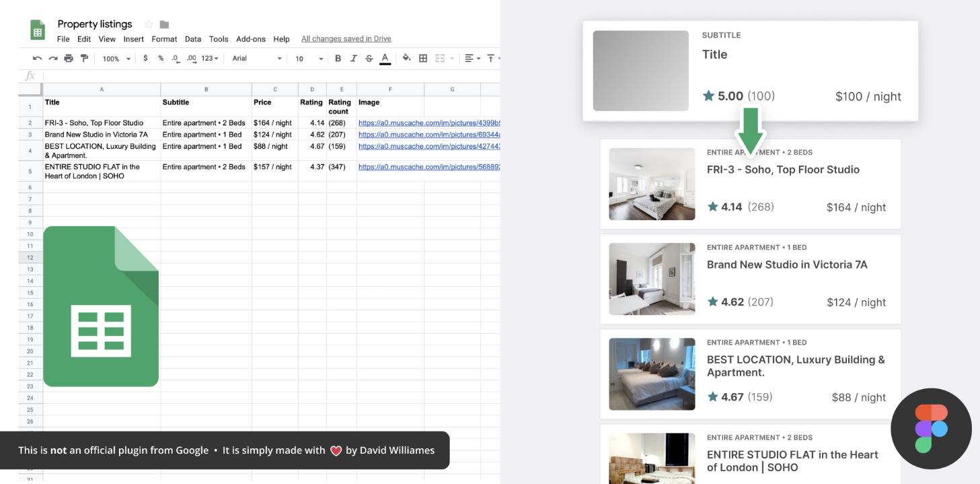Star the Property listings document

(x=149, y=24)
